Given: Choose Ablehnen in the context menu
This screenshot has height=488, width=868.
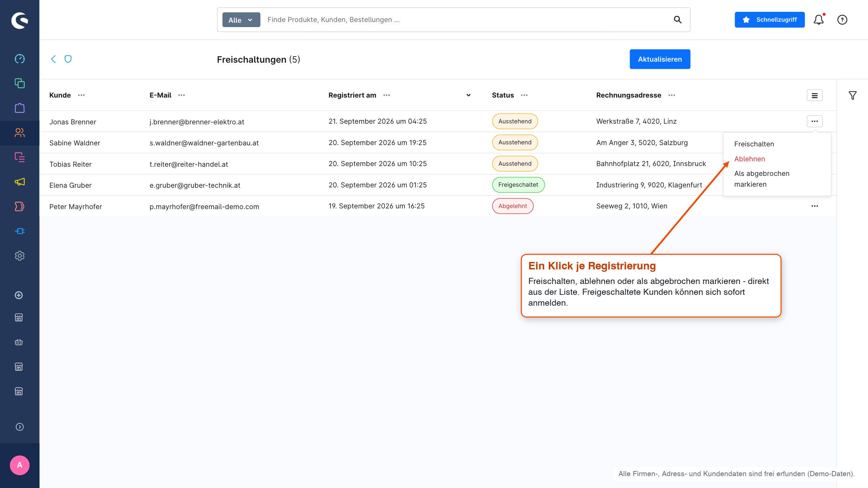Looking at the screenshot, I should point(750,159).
